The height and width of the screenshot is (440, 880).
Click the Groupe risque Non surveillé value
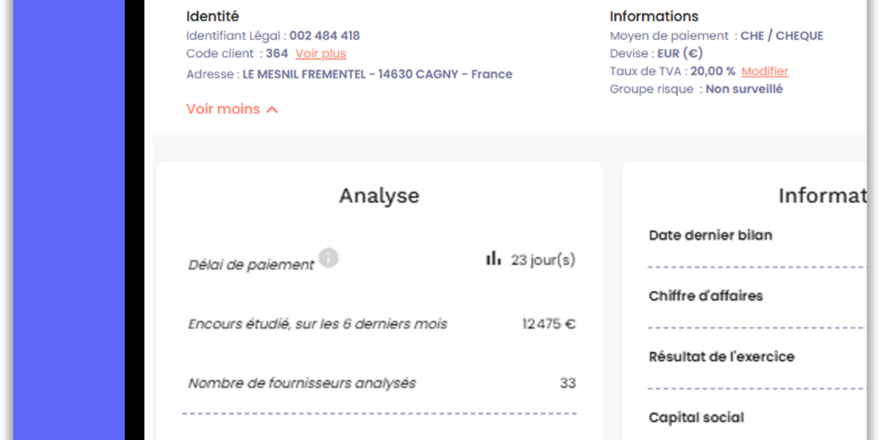point(744,89)
